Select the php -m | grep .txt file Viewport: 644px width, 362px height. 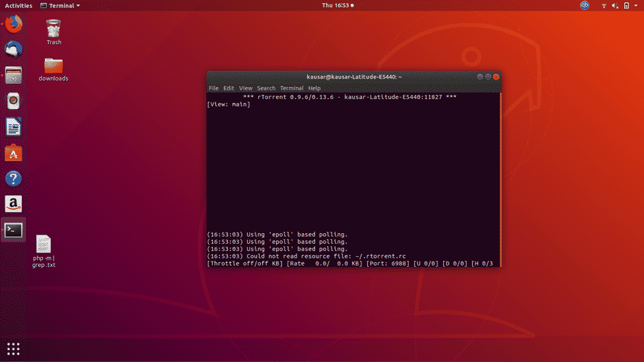pyautogui.click(x=44, y=251)
